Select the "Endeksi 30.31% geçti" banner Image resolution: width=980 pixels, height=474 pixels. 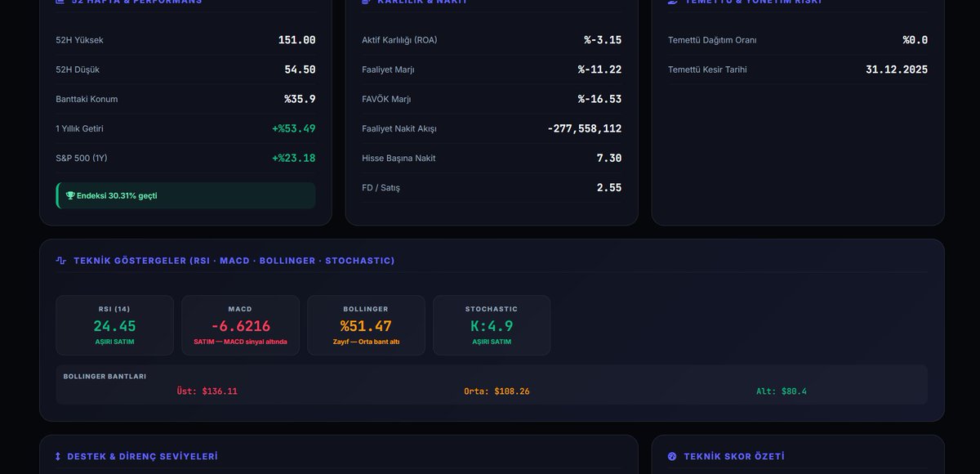[x=185, y=195]
